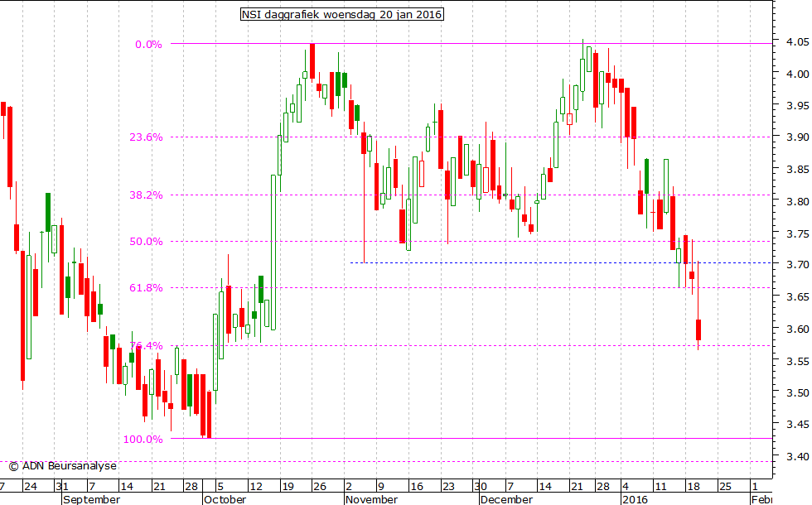Click the price axis value '3.65'

797,297
